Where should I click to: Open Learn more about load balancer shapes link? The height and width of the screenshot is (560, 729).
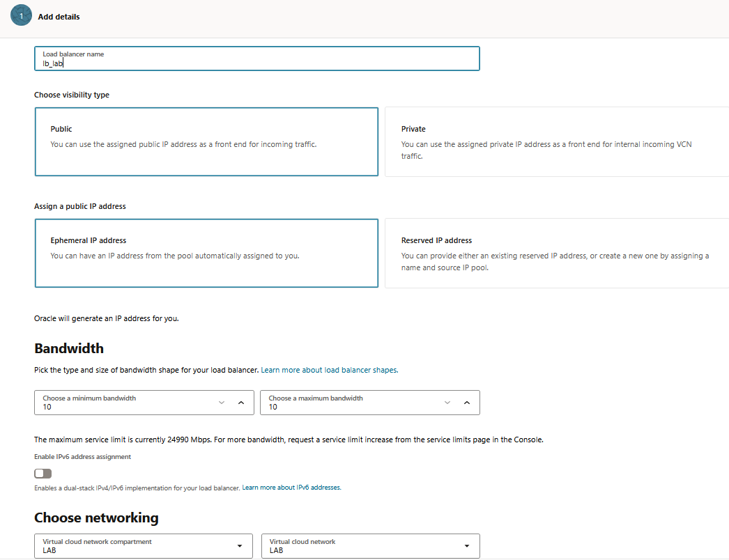pyautogui.click(x=329, y=370)
